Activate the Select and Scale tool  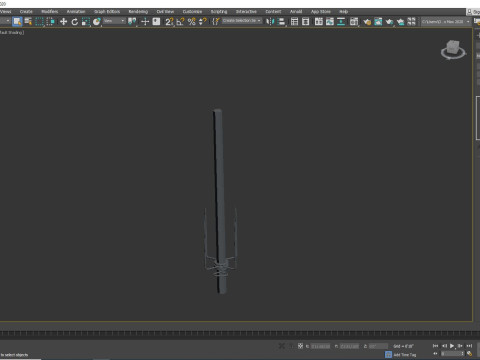point(86,22)
